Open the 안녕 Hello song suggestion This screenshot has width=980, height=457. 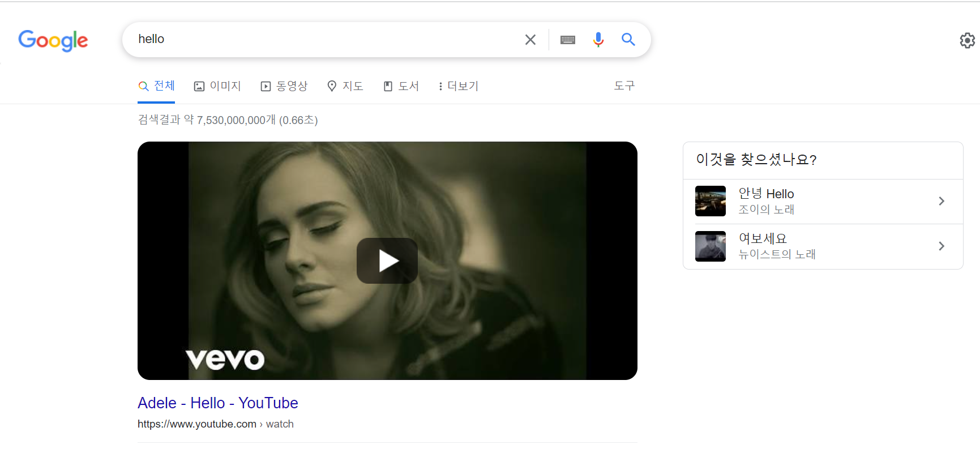[823, 202]
